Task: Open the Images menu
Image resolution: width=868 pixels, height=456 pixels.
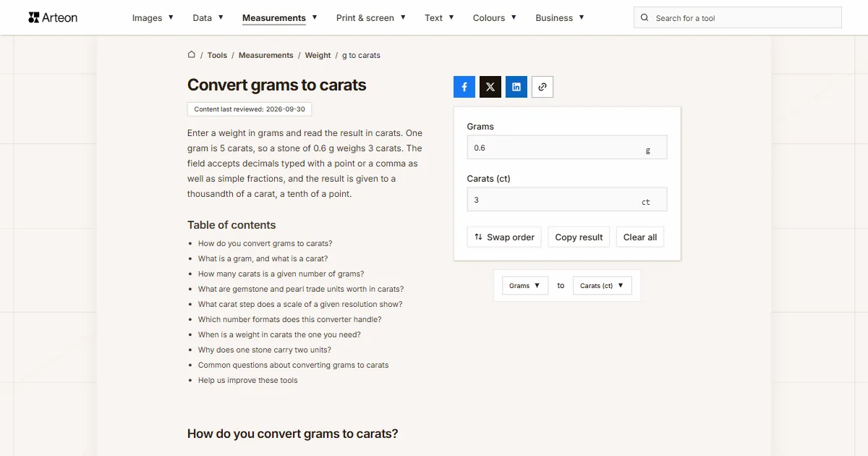Action: pos(153,18)
